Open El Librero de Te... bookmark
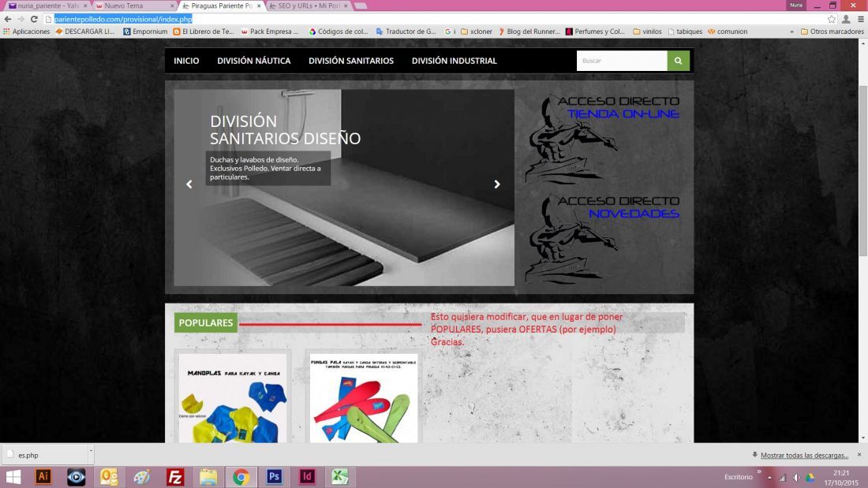 click(x=203, y=32)
